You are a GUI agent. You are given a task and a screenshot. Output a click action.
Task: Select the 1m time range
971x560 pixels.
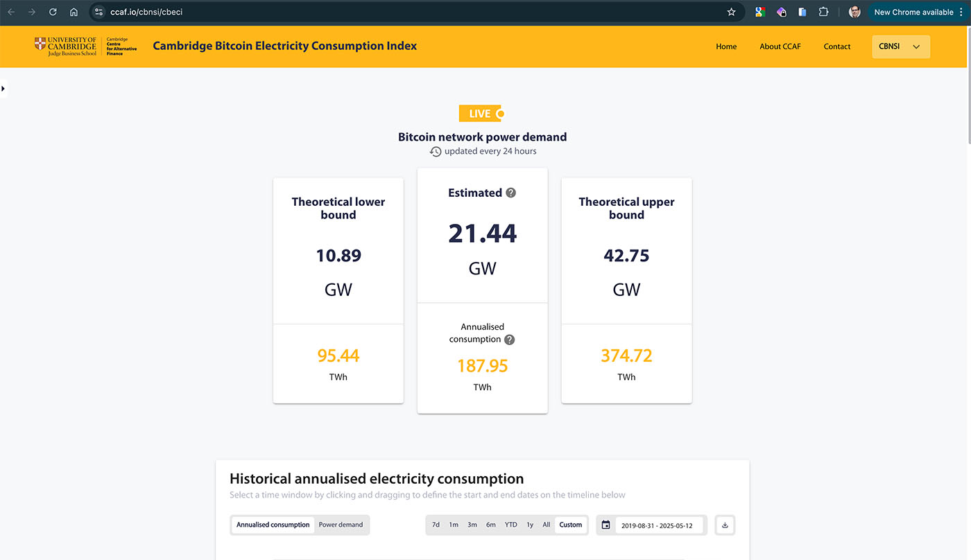click(454, 525)
